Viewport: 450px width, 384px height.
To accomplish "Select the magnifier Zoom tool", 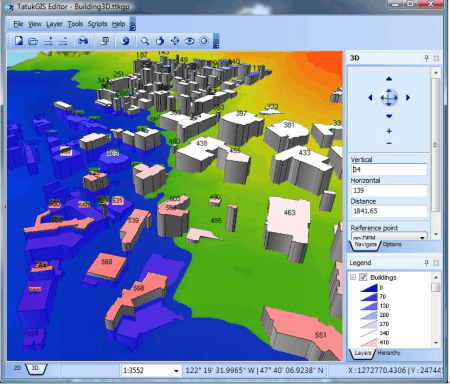I will 145,41.
